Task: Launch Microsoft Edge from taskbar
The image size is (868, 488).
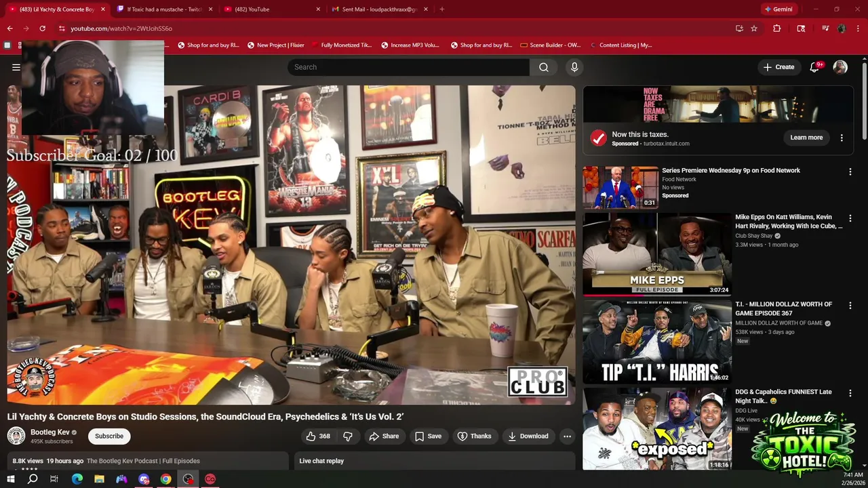Action: point(77,479)
